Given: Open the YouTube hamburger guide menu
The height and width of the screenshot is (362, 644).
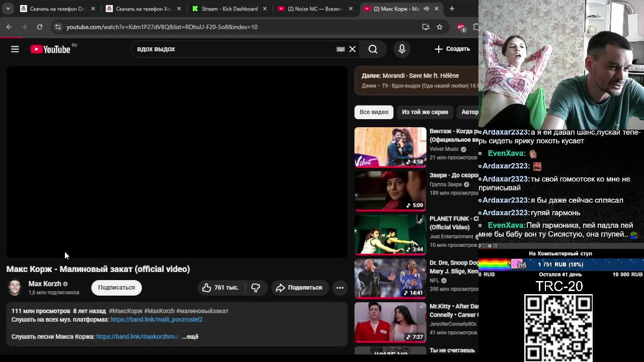Looking at the screenshot, I should click(15, 49).
